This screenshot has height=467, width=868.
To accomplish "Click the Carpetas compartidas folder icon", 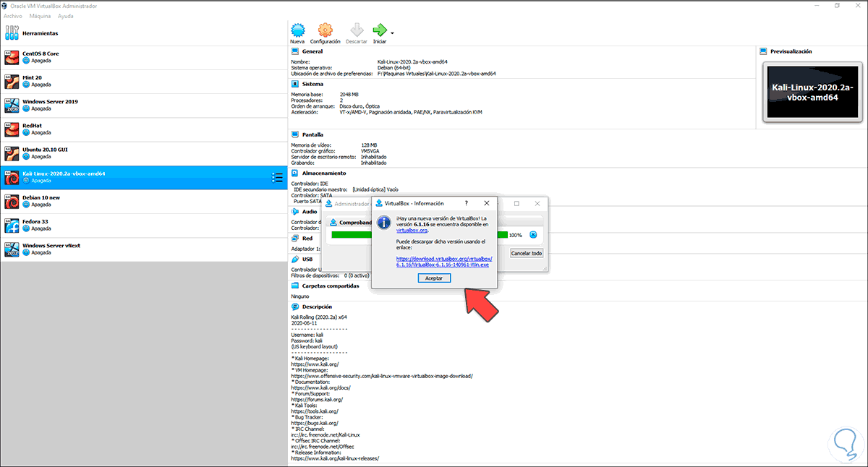I will click(295, 286).
